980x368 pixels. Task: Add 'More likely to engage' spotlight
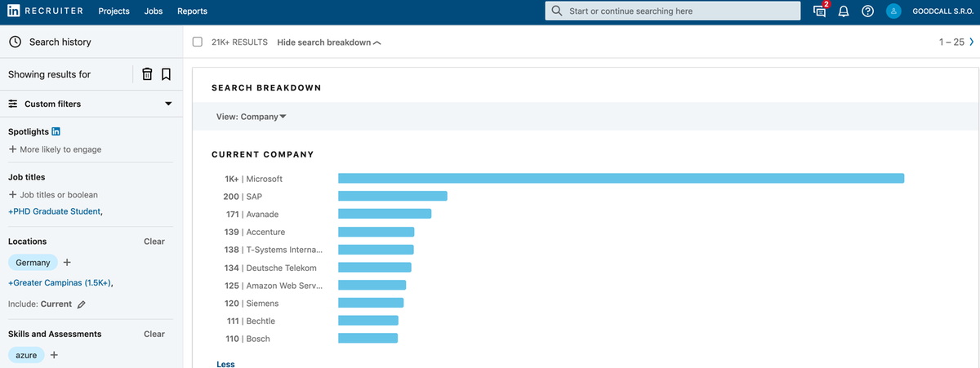[55, 149]
